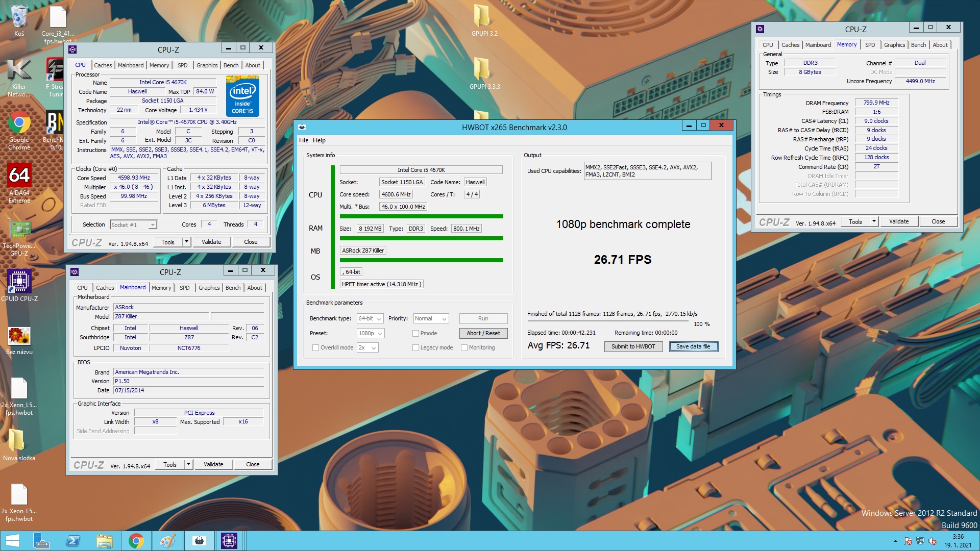Viewport: 980px width, 551px height.
Task: Open Graphics tab in Mainboard CPU-Z window
Action: 209,288
